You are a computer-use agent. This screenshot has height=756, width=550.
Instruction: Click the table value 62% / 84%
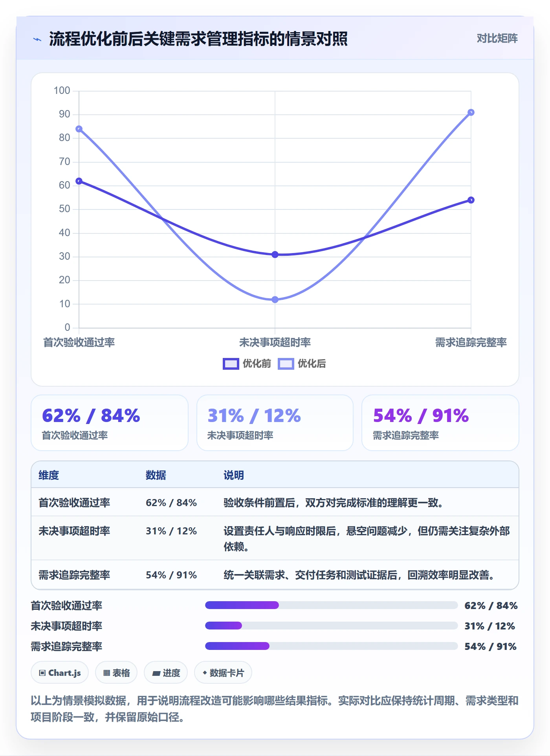(x=171, y=503)
